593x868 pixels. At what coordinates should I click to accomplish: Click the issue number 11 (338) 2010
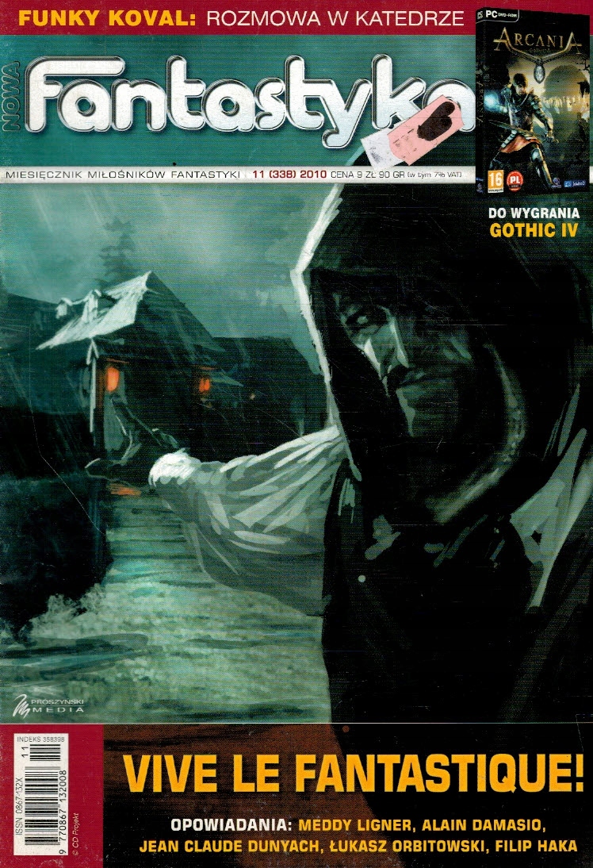coord(289,175)
